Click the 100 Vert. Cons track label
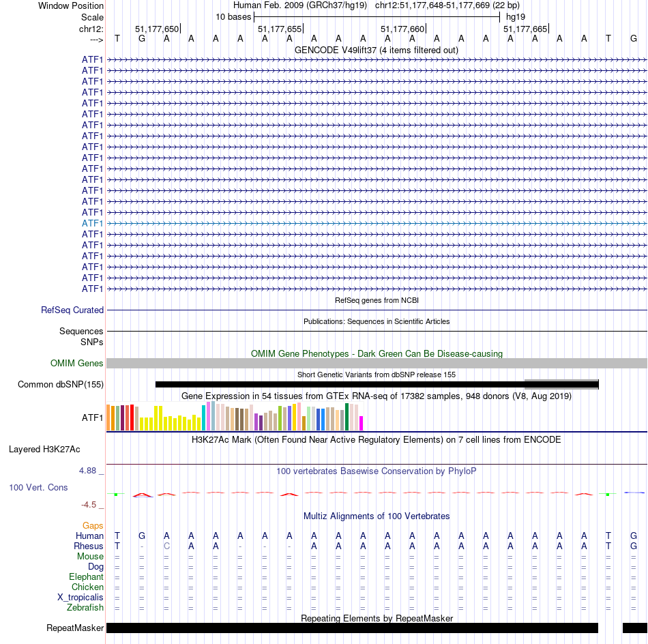648x644 pixels. coord(38,488)
